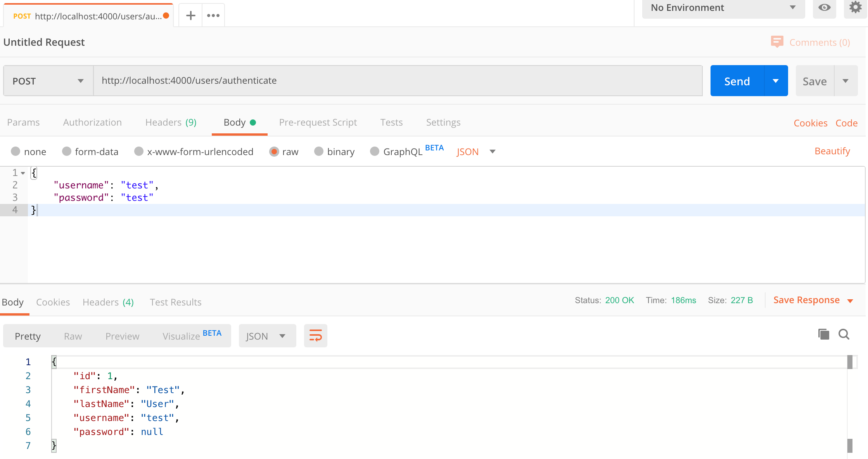Copy the response body to clipboard
This screenshot has height=459, width=868.
(823, 334)
